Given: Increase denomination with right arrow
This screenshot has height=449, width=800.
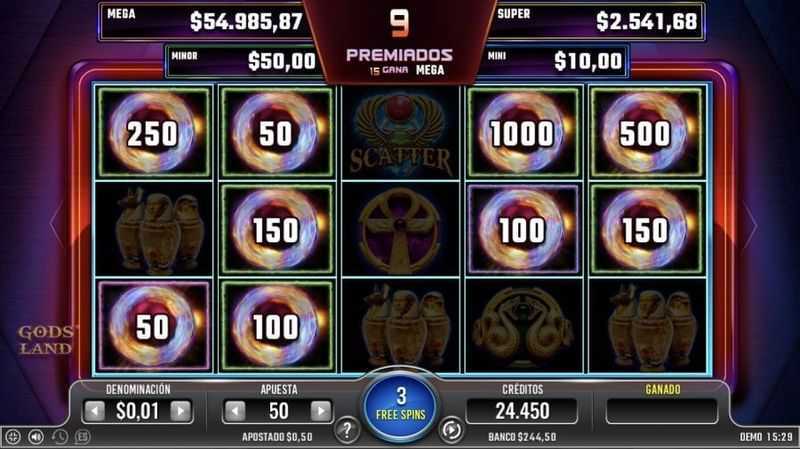Looking at the screenshot, I should point(181,411).
